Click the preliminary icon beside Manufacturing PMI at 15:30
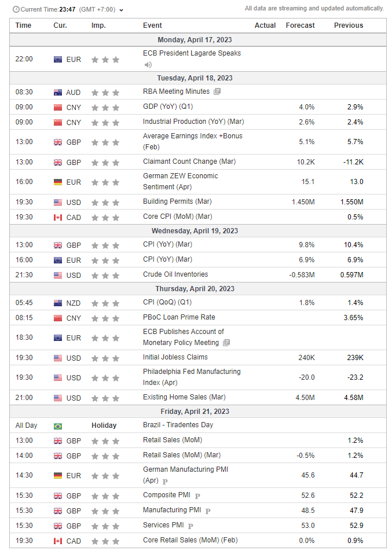 tap(208, 511)
